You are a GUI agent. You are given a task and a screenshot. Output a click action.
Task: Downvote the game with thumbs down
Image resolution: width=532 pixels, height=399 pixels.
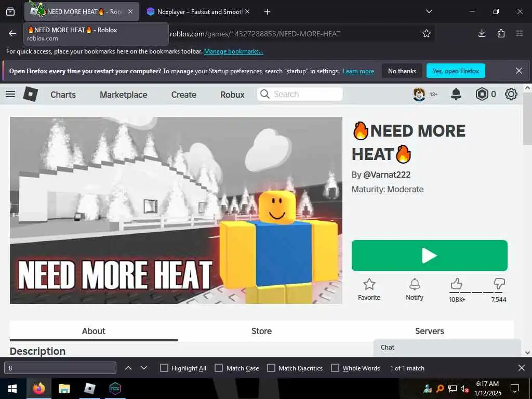(499, 284)
